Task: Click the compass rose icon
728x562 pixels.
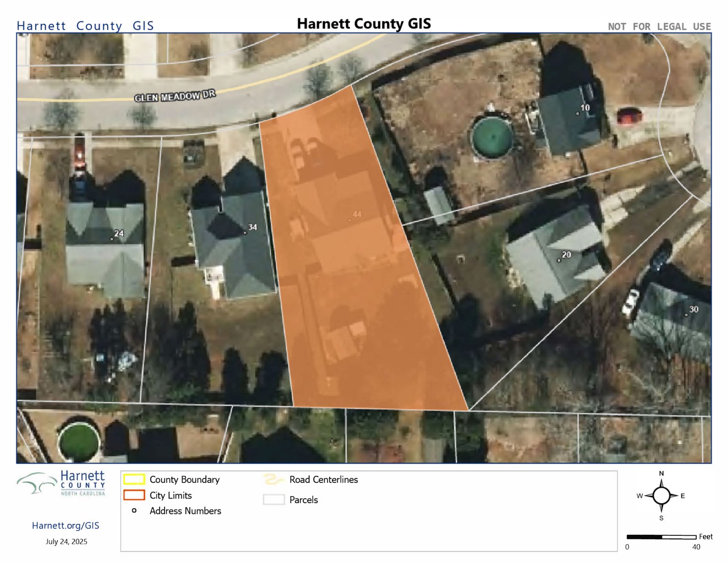Action: point(661,495)
